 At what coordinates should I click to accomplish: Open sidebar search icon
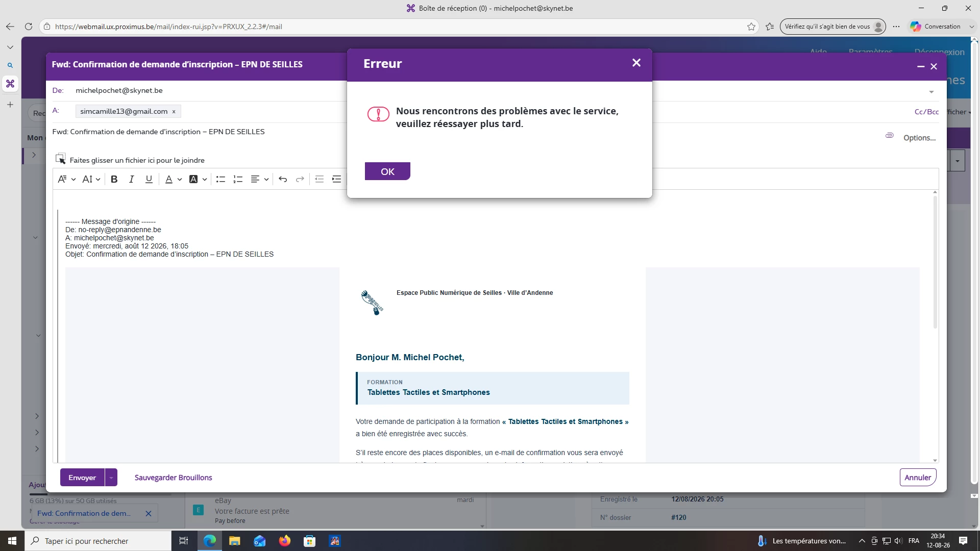pyautogui.click(x=10, y=65)
